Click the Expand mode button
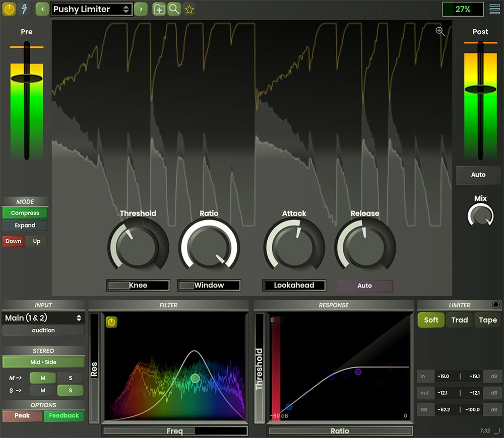 coord(25,226)
